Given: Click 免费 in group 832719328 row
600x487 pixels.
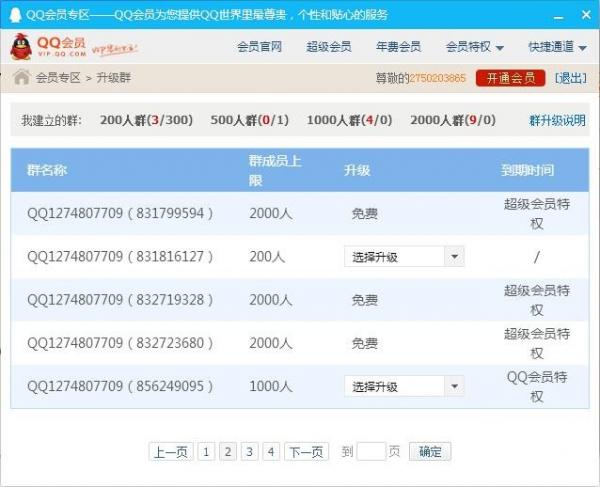Looking at the screenshot, I should tap(365, 300).
